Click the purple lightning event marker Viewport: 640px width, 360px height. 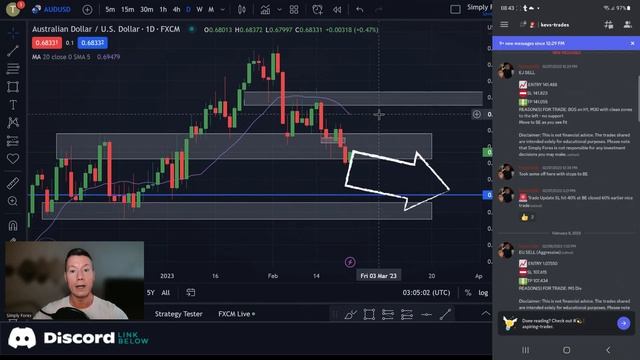(x=350, y=262)
